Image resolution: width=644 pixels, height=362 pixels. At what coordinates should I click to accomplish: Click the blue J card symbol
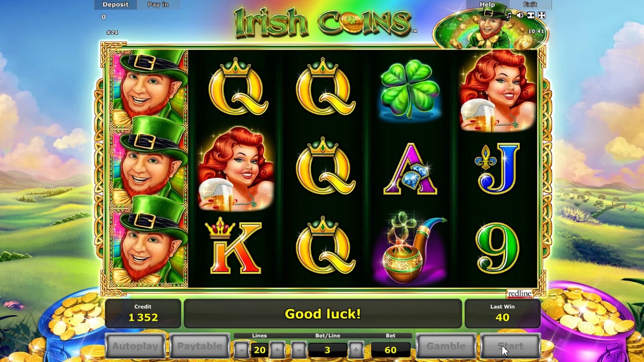pyautogui.click(x=497, y=168)
